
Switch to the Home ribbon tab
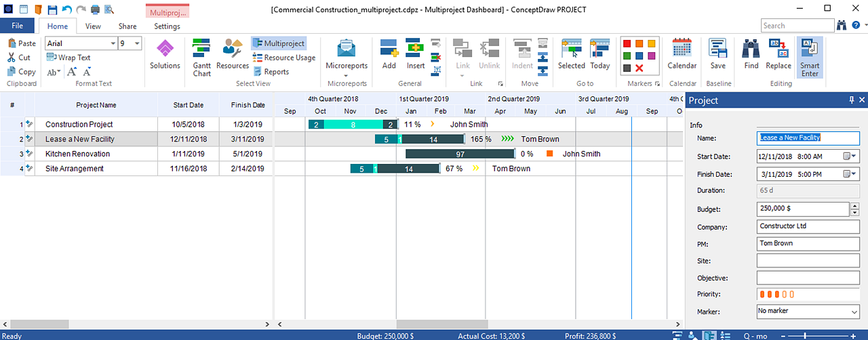(x=57, y=26)
